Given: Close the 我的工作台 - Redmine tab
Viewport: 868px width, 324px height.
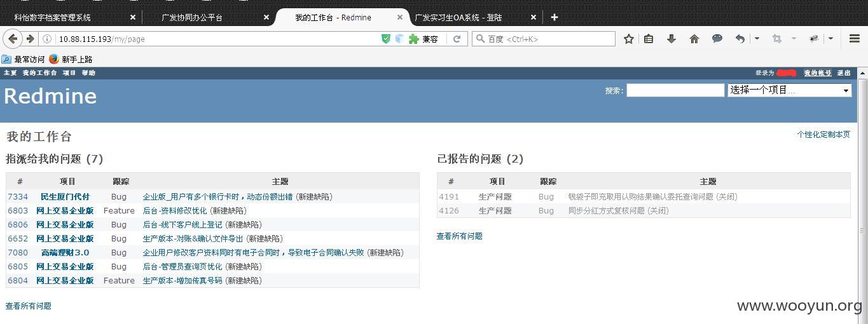Looking at the screenshot, I should point(400,17).
